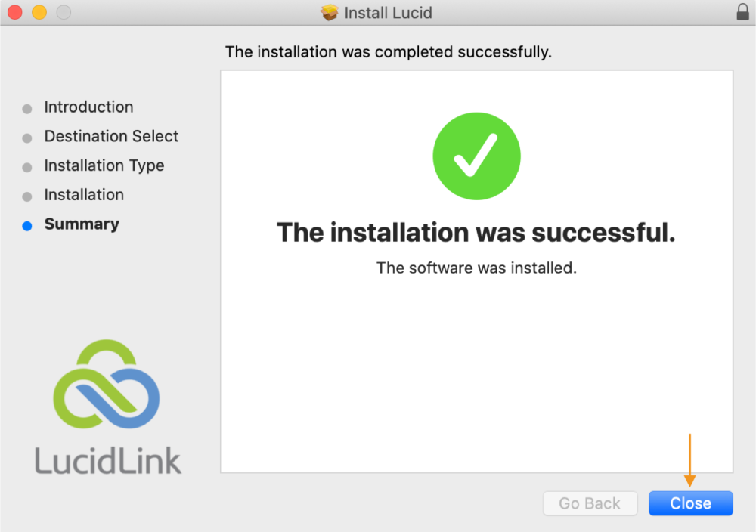Select the Introduction step in the sidebar
The height and width of the screenshot is (532, 756).
pyautogui.click(x=88, y=107)
